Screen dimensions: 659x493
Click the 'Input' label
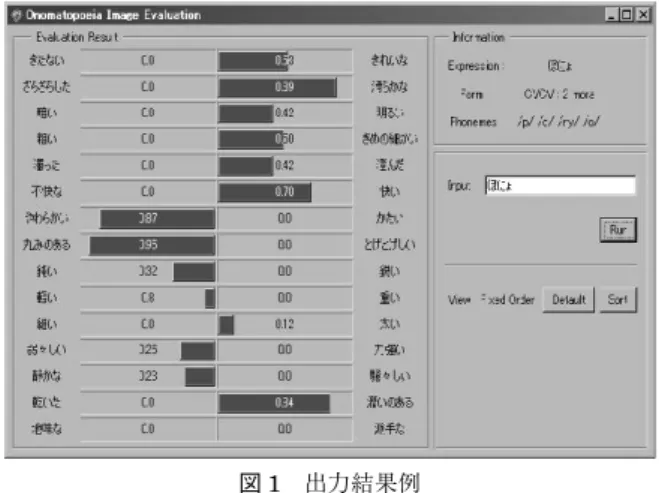(459, 185)
